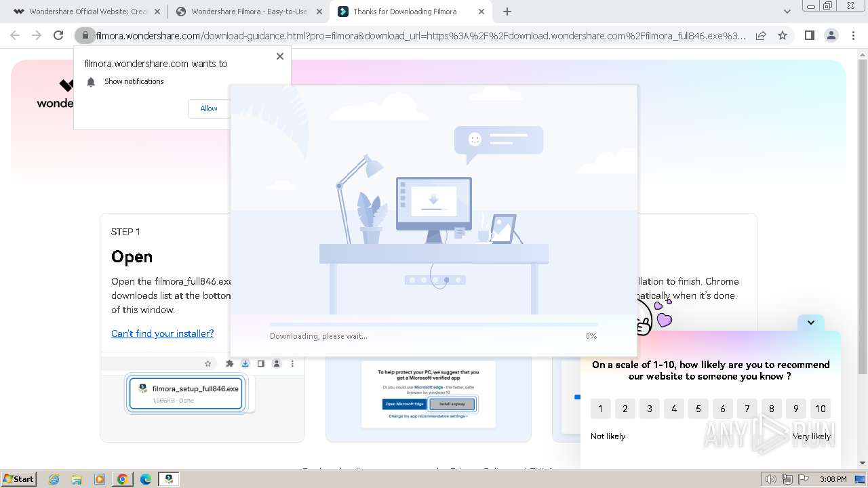The height and width of the screenshot is (488, 868).
Task: Rate recommendation likelihood as 10
Action: pyautogui.click(x=821, y=409)
